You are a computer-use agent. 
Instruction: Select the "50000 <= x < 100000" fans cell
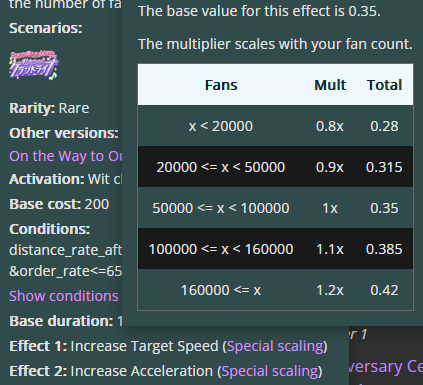pyautogui.click(x=221, y=208)
